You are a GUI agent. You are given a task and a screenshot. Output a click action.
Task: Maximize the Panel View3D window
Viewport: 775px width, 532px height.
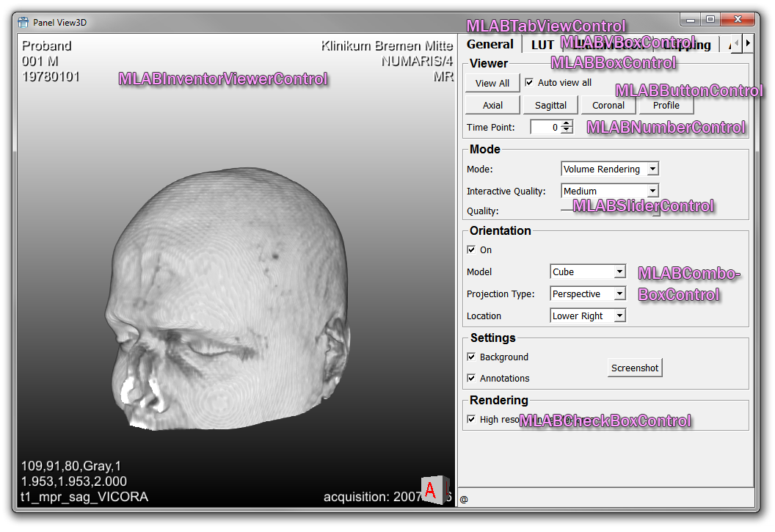pos(710,20)
